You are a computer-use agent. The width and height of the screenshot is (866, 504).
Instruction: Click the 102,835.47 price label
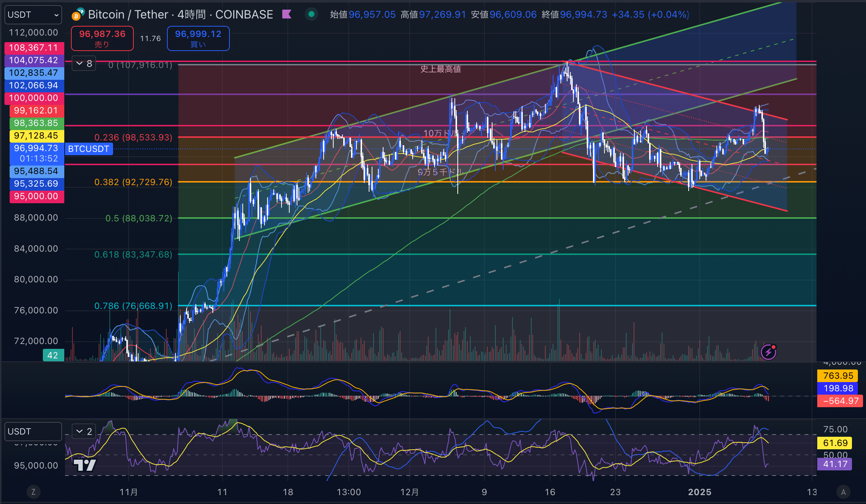click(x=34, y=73)
